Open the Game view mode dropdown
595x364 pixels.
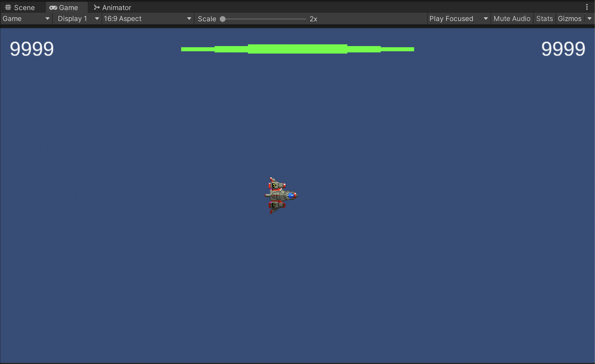[26, 19]
